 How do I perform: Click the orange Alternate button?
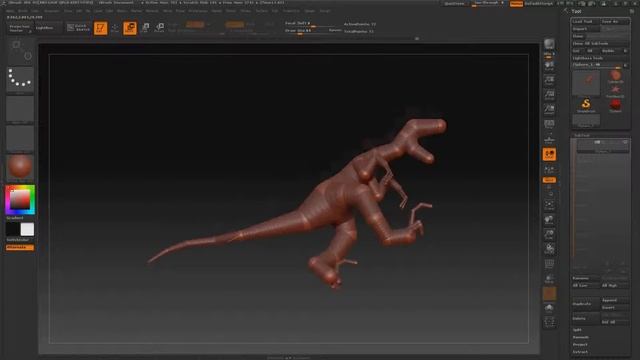(x=20, y=247)
